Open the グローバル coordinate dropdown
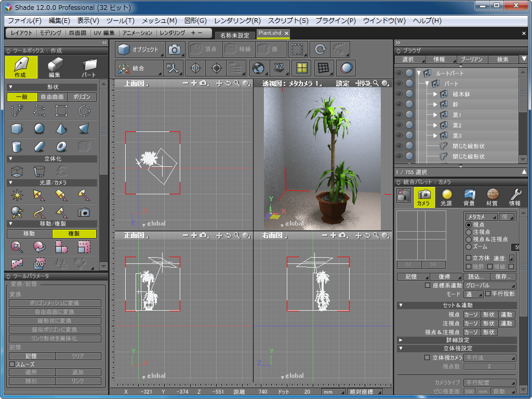 (489, 285)
